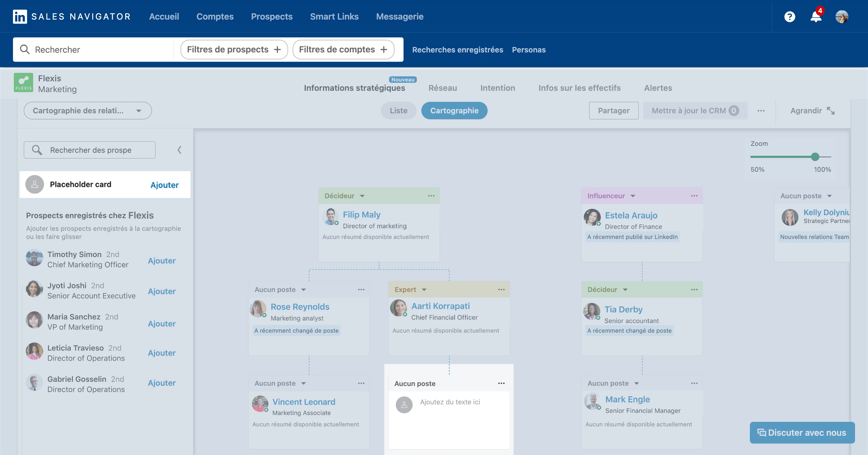Open toolbar overflow menu beside CRM button
This screenshot has height=455, width=868.
pyautogui.click(x=761, y=111)
